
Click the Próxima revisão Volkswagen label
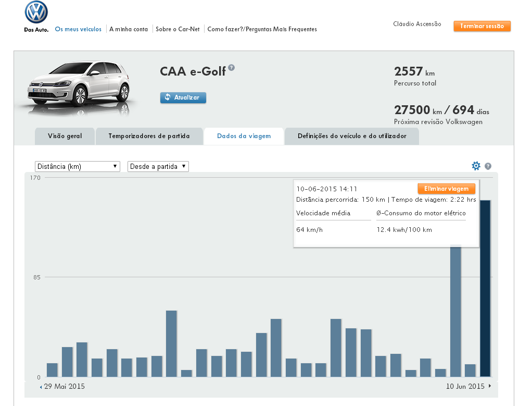tap(438, 122)
